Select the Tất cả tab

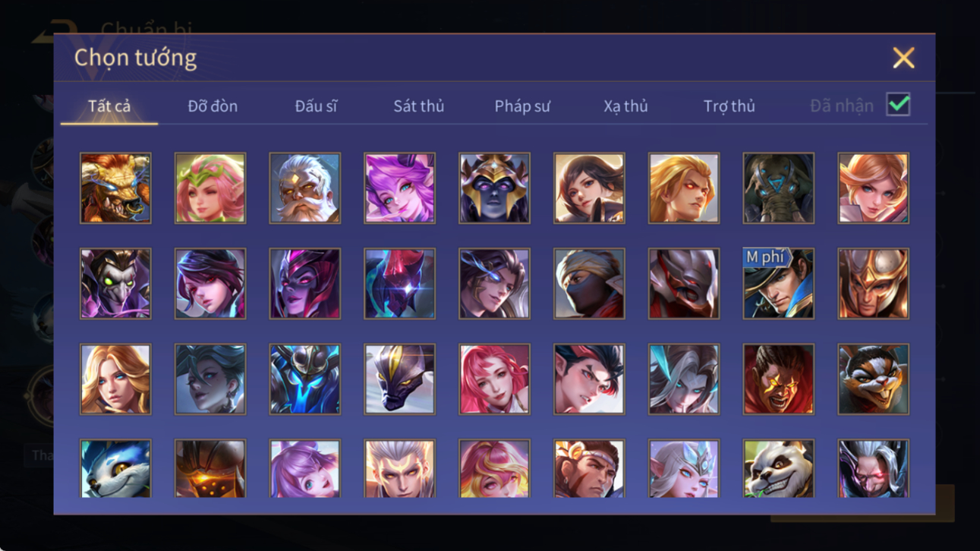pos(109,106)
